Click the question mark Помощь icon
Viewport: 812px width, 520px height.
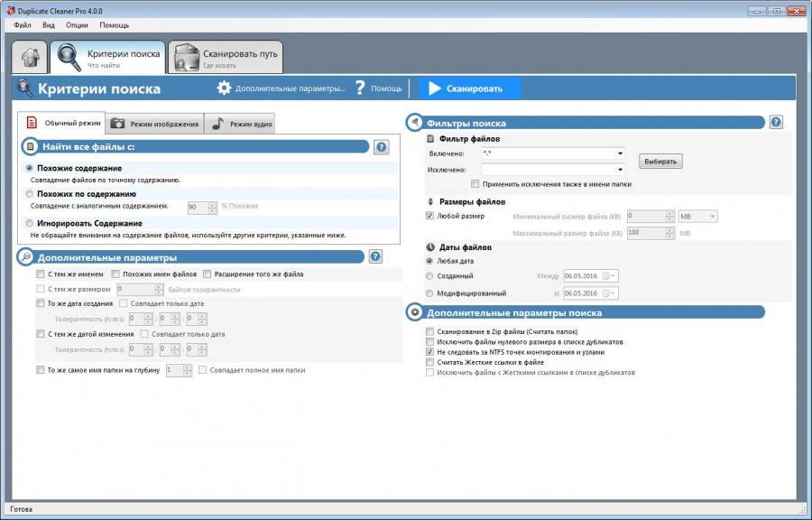360,88
